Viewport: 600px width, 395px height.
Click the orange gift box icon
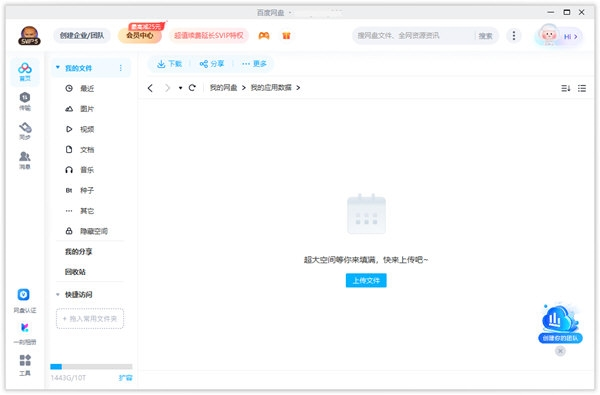pyautogui.click(x=286, y=36)
